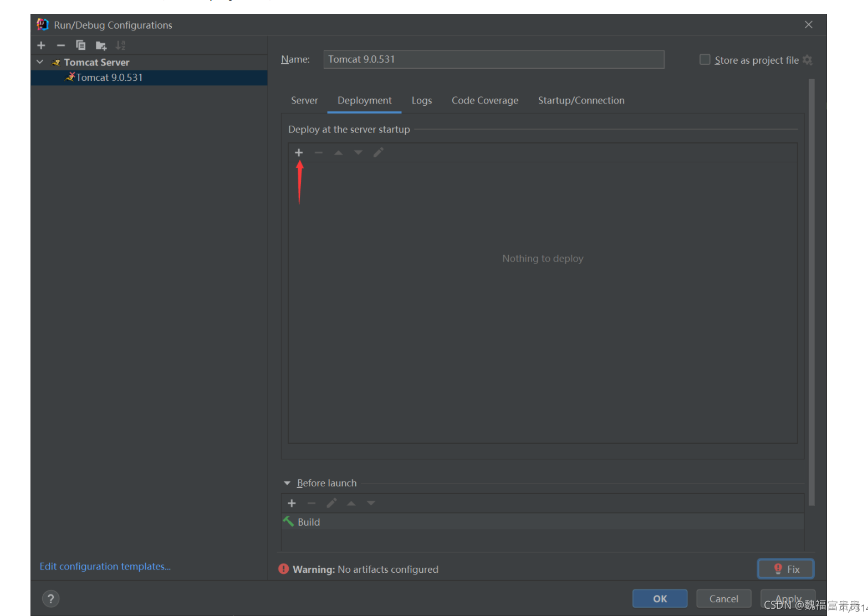The height and width of the screenshot is (616, 868).
Task: Open Edit configuration templates link
Action: pos(105,566)
